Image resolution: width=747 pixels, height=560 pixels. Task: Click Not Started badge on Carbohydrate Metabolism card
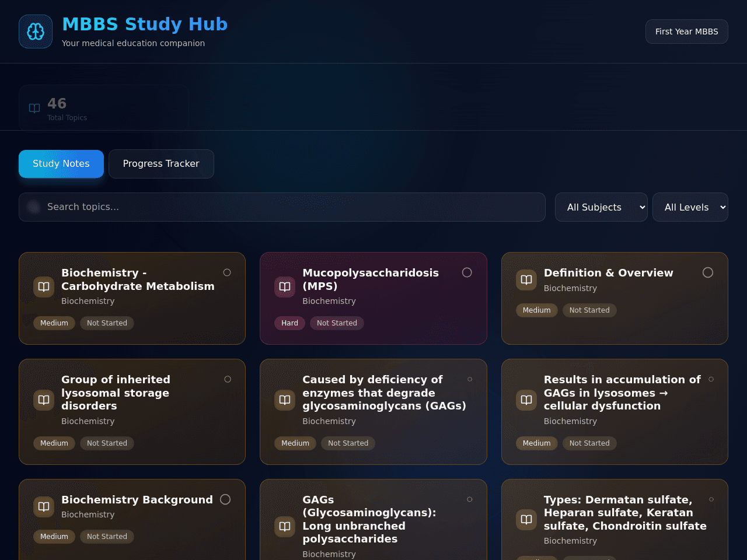pos(107,323)
